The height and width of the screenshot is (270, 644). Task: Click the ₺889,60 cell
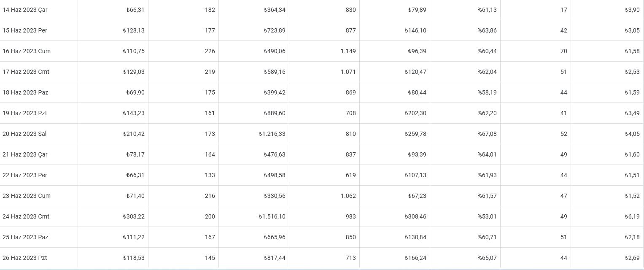pos(254,113)
